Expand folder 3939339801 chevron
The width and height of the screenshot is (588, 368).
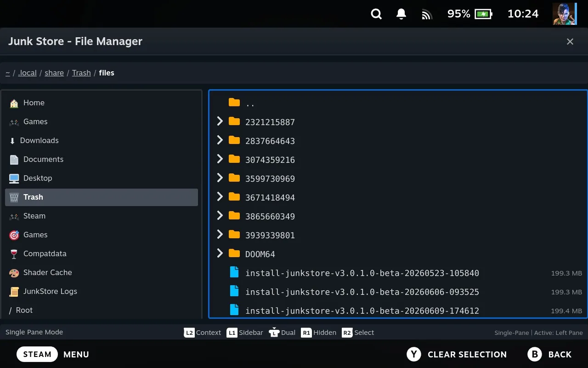point(220,235)
